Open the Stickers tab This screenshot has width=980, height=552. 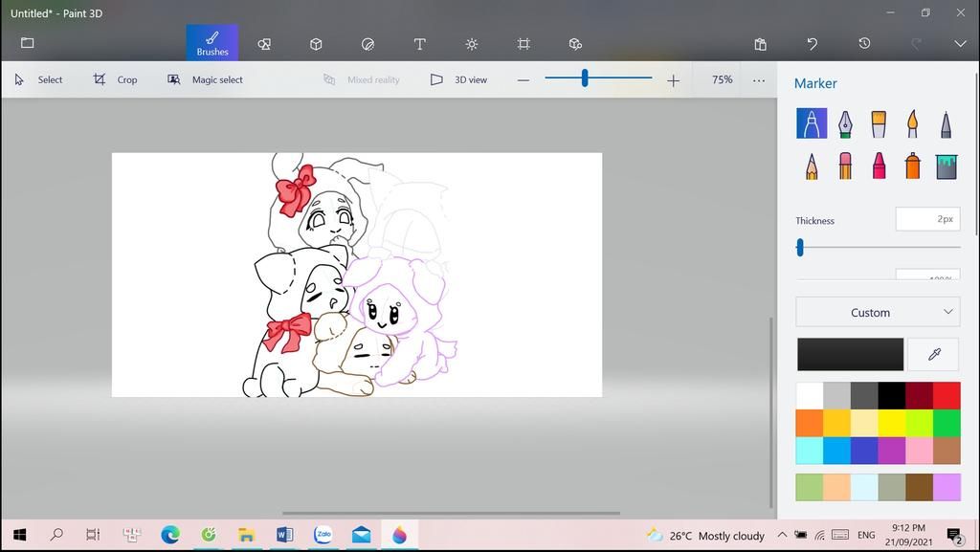pos(368,44)
